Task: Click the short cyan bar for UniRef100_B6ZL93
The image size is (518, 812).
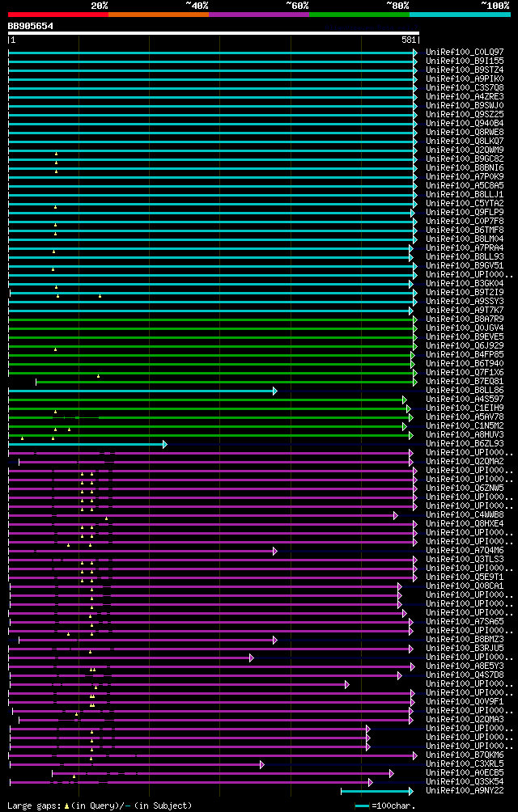Action: [87, 444]
